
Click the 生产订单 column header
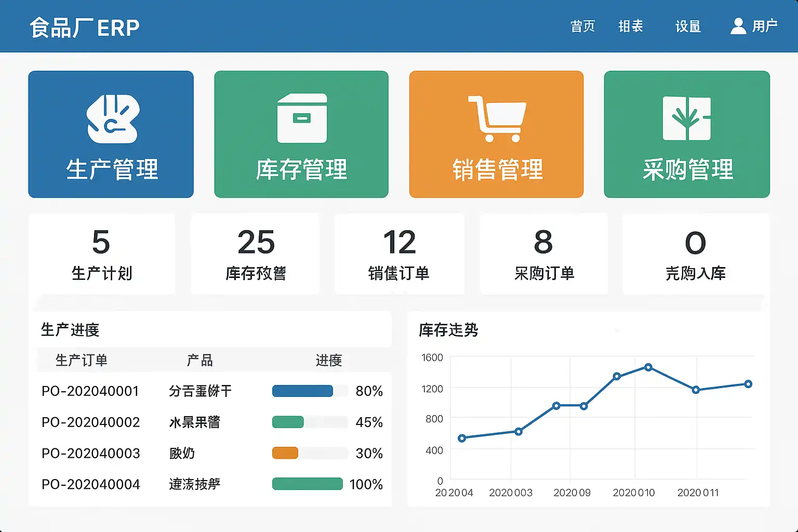click(82, 360)
